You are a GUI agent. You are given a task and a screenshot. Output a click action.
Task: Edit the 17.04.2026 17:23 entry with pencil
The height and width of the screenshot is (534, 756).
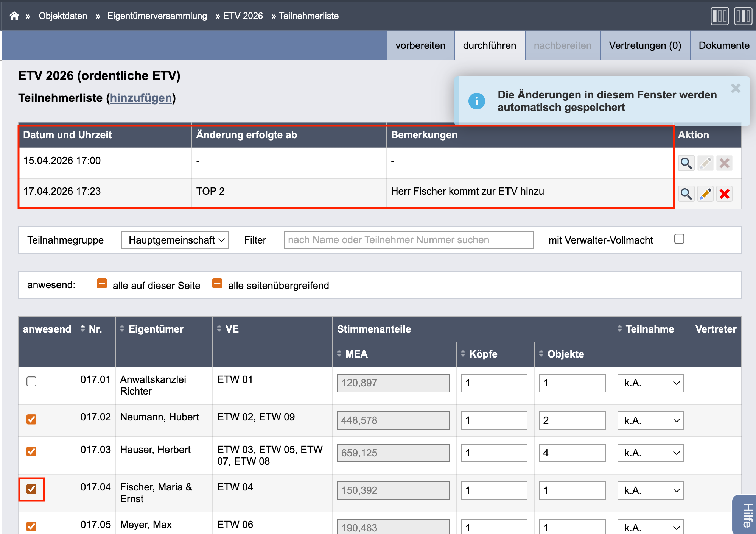705,194
